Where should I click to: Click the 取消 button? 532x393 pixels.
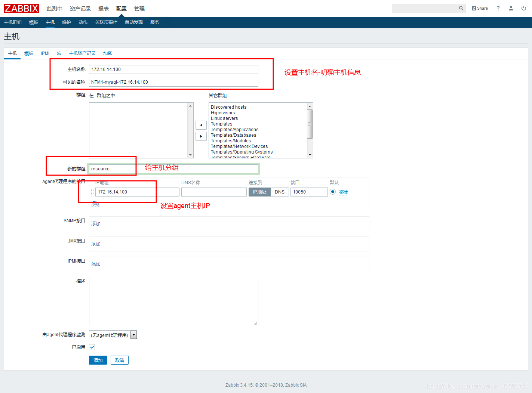click(x=120, y=360)
